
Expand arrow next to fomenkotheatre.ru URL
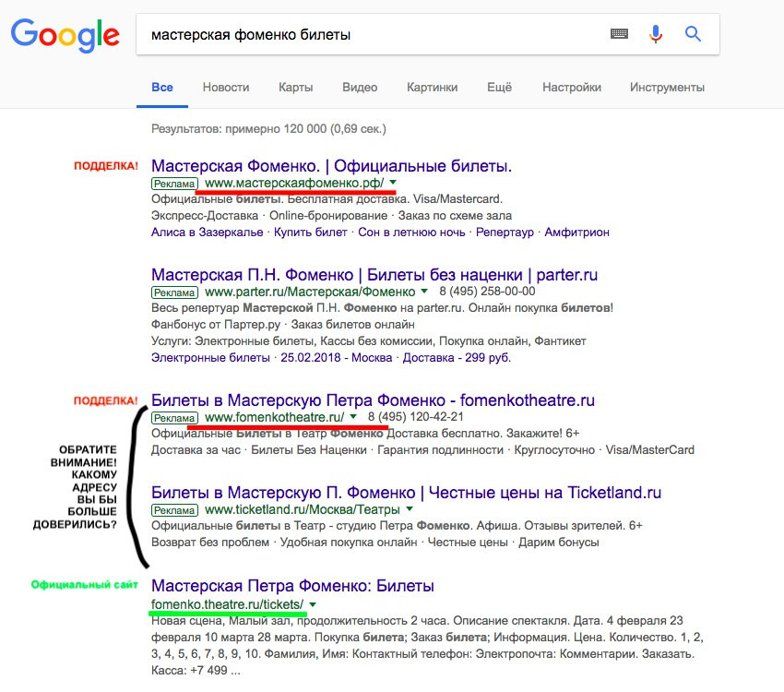353,416
